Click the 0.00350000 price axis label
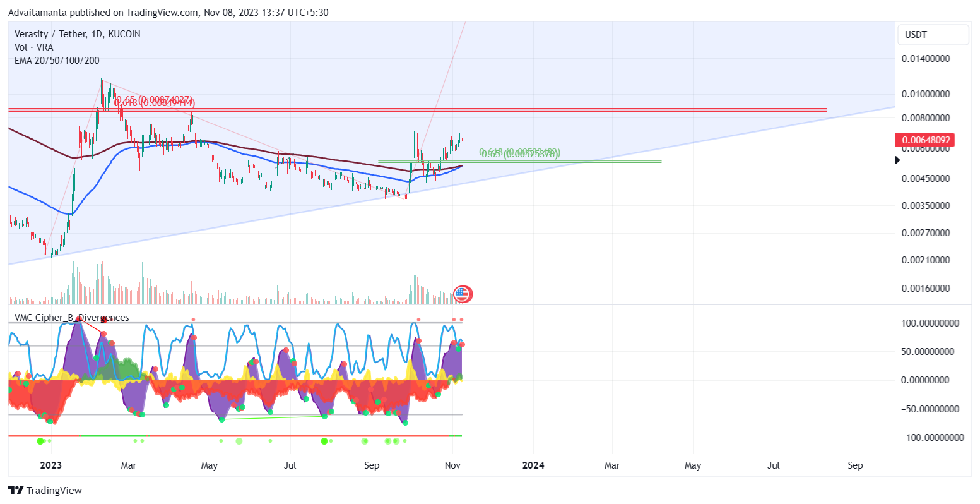 pyautogui.click(x=924, y=206)
